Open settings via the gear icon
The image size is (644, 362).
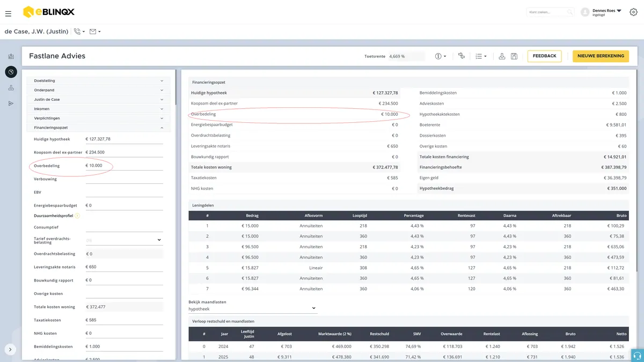[x=633, y=12]
